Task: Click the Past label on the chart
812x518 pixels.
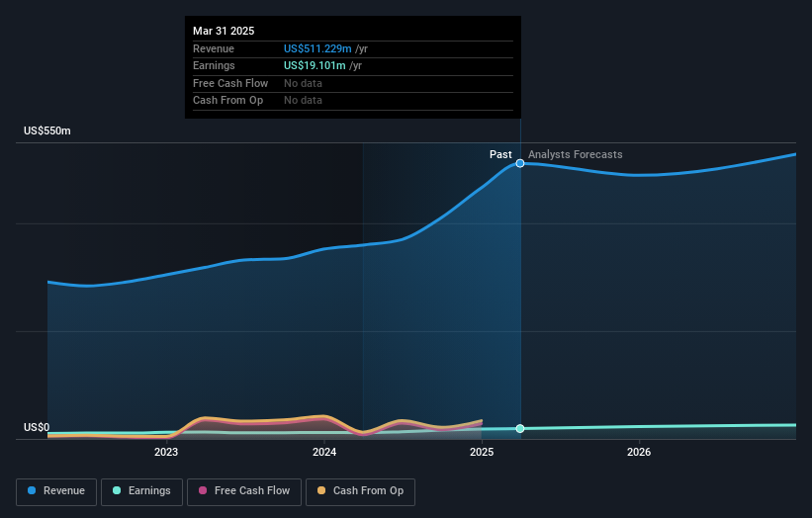Action: pyautogui.click(x=500, y=154)
